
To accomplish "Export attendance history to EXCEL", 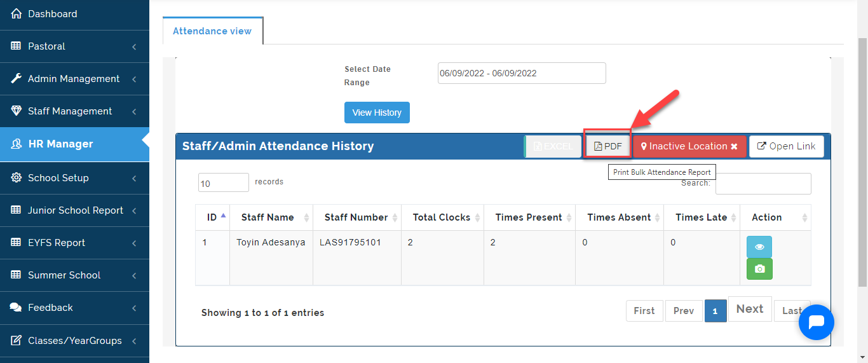I will [553, 146].
